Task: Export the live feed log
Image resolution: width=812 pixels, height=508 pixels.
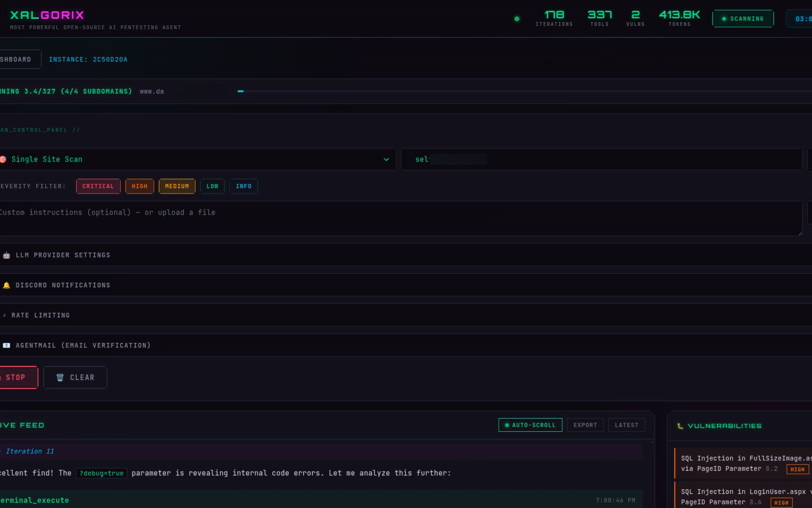Action: pos(585,425)
